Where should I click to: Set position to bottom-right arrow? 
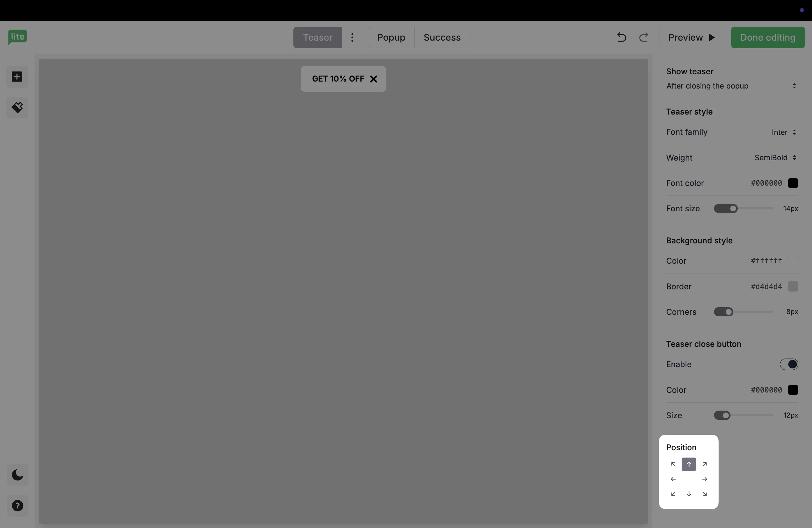tap(704, 494)
